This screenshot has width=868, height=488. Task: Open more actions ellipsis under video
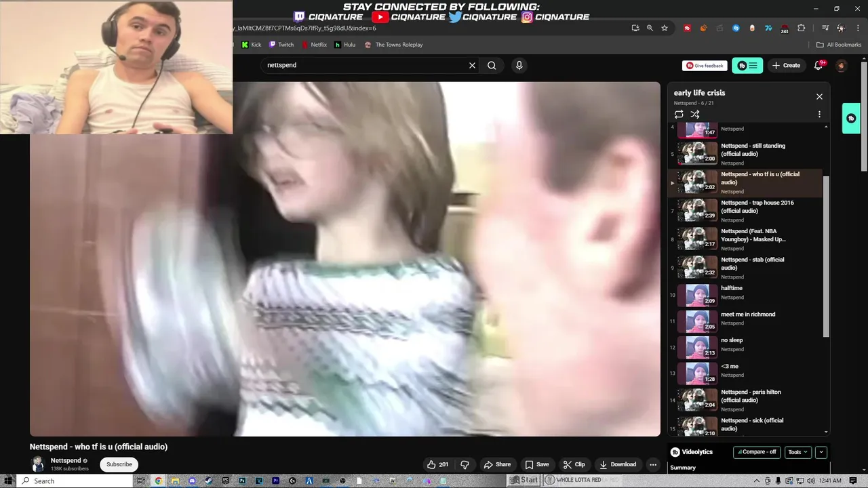(653, 464)
